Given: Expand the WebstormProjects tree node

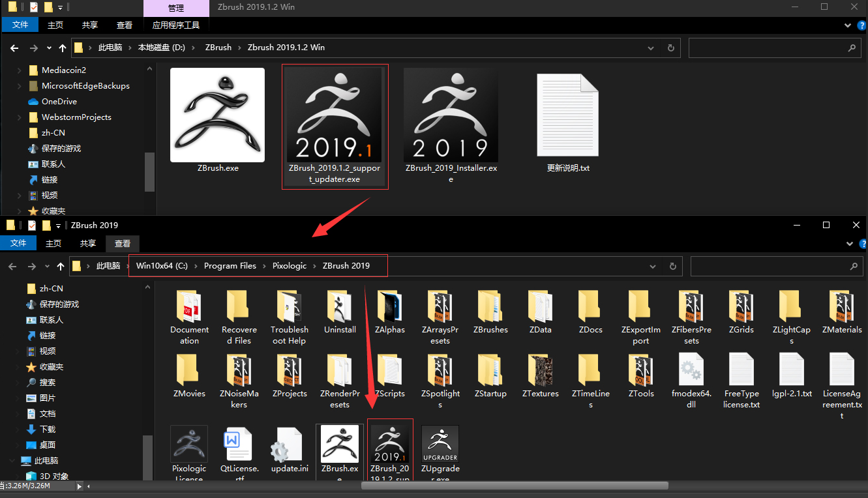Looking at the screenshot, I should coord(18,117).
